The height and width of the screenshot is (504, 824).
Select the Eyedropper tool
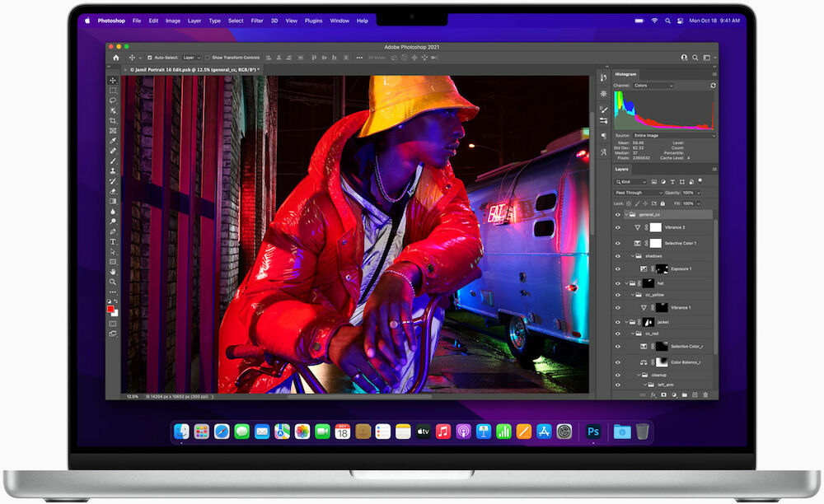click(x=112, y=141)
